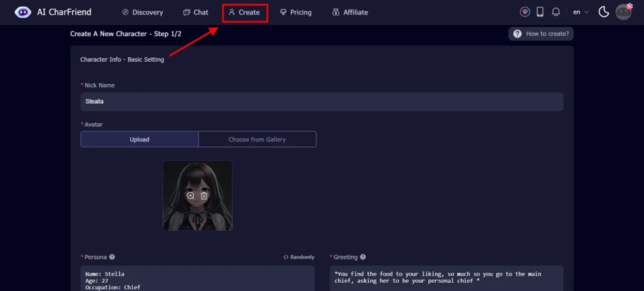
Task: Go to the Discovery menu
Action: 142,12
